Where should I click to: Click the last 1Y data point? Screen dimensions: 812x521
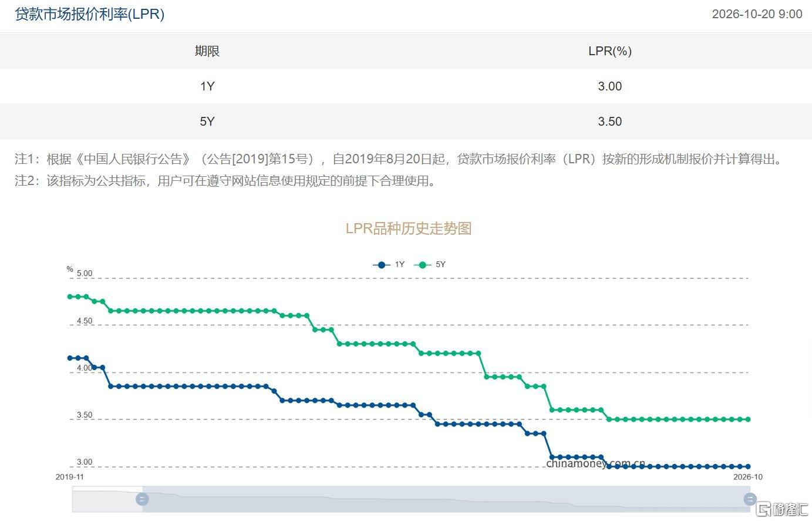click(748, 467)
